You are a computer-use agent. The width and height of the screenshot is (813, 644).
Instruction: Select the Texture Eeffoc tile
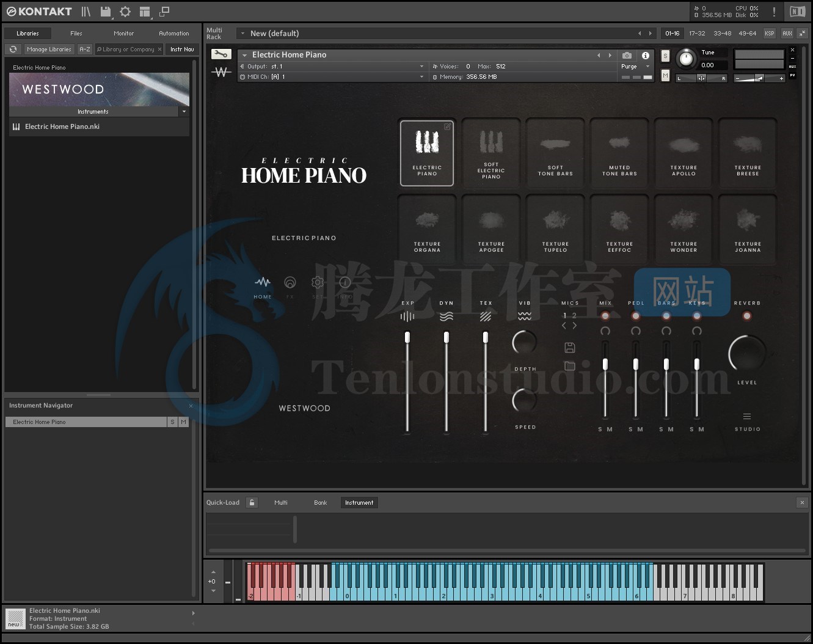[619, 229]
